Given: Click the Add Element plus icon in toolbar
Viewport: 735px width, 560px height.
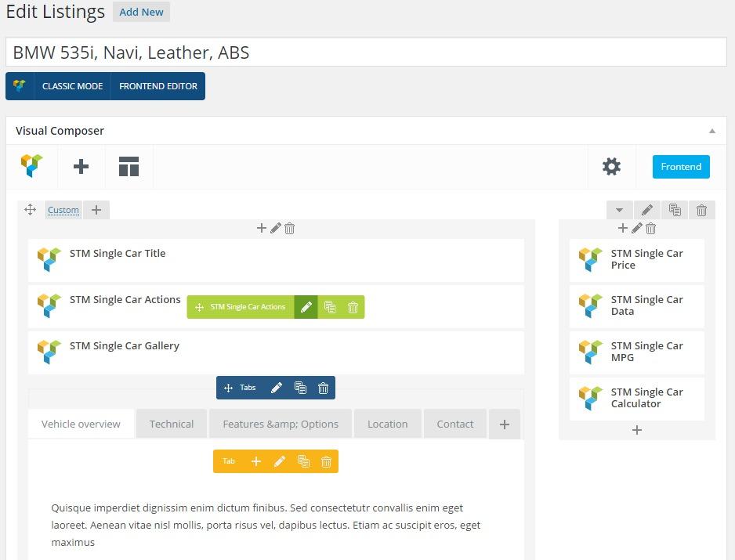Looking at the screenshot, I should point(81,167).
